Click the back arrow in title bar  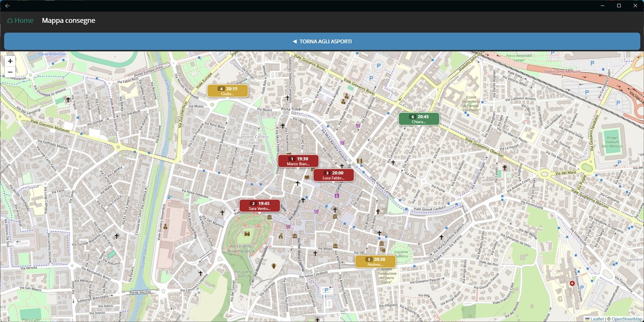(7, 6)
